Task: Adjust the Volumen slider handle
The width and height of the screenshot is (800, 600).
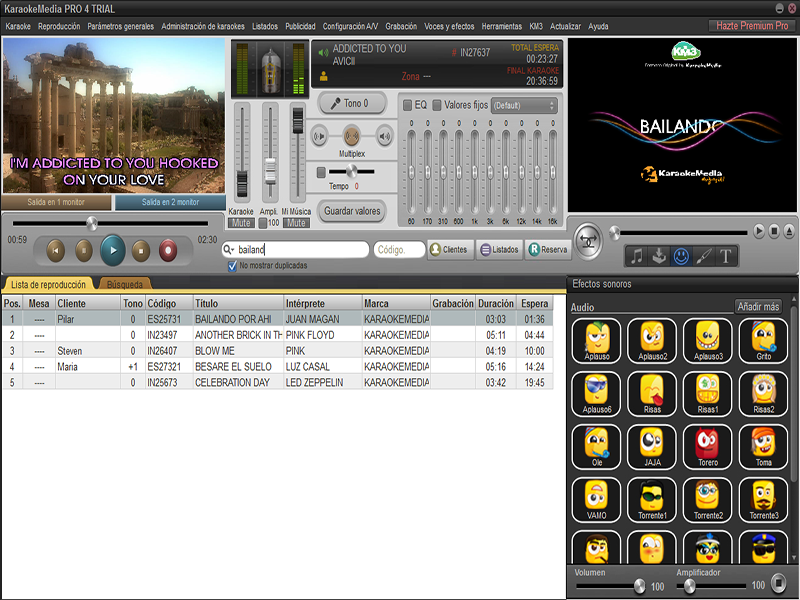Action: [639, 586]
